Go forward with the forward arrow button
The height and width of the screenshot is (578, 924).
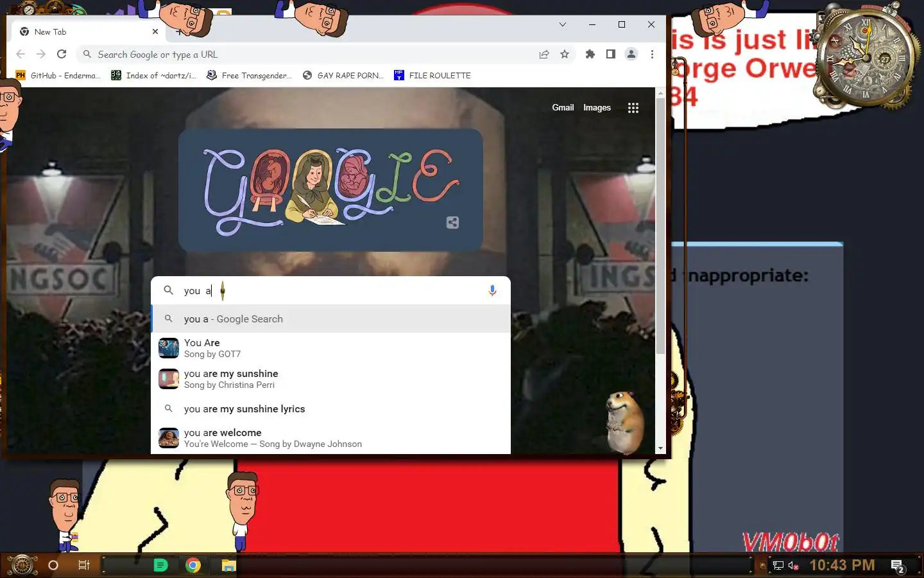click(x=41, y=55)
